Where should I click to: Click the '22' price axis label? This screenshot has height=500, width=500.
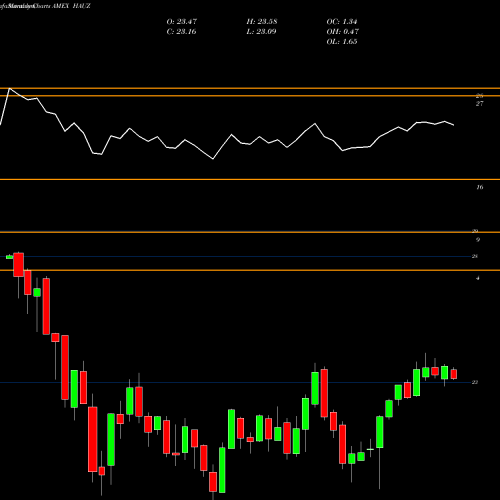[475, 382]
